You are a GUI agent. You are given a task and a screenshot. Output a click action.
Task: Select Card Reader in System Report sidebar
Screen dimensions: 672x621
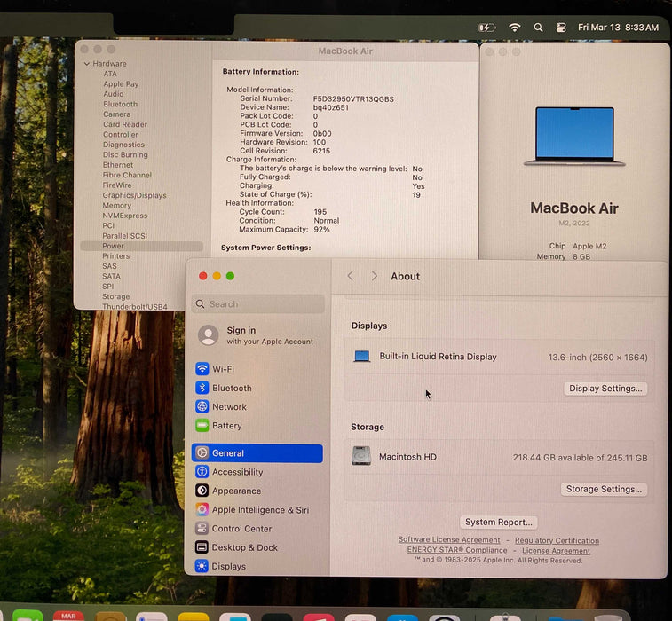pyautogui.click(x=124, y=124)
